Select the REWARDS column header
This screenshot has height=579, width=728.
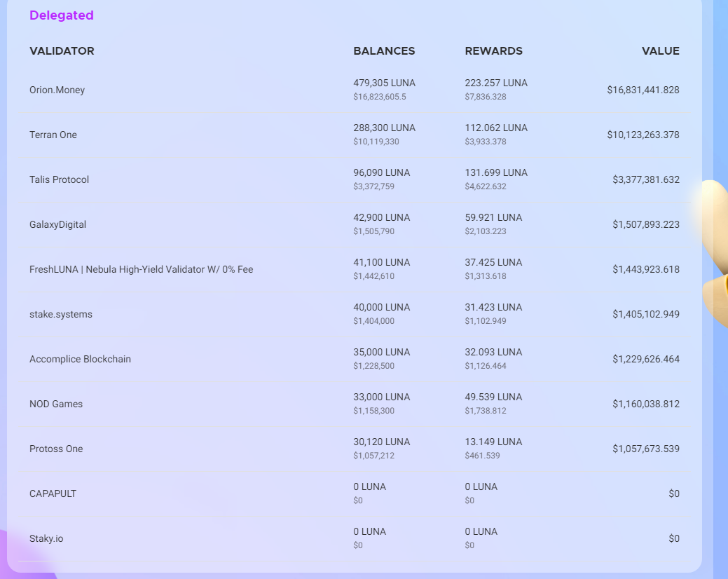pos(493,51)
